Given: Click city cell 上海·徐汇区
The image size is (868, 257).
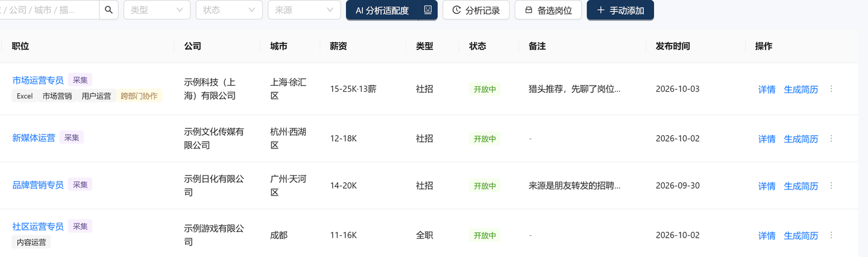Looking at the screenshot, I should [288, 89].
